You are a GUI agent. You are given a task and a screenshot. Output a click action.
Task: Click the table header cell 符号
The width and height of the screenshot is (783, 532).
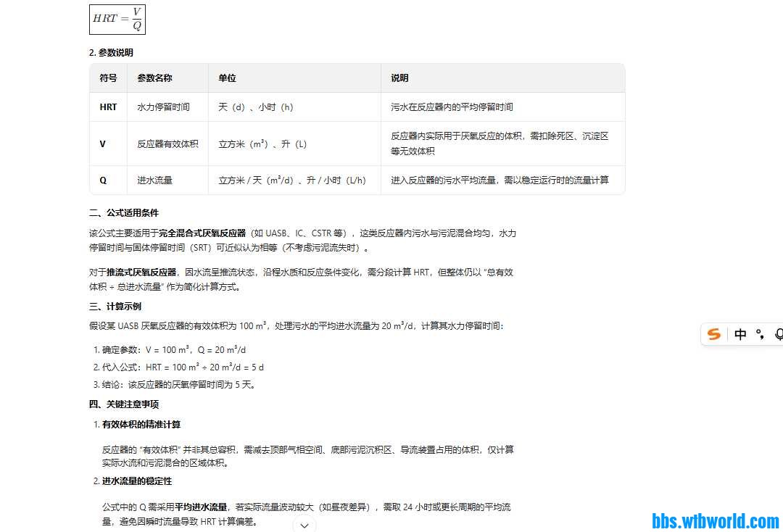pyautogui.click(x=107, y=78)
